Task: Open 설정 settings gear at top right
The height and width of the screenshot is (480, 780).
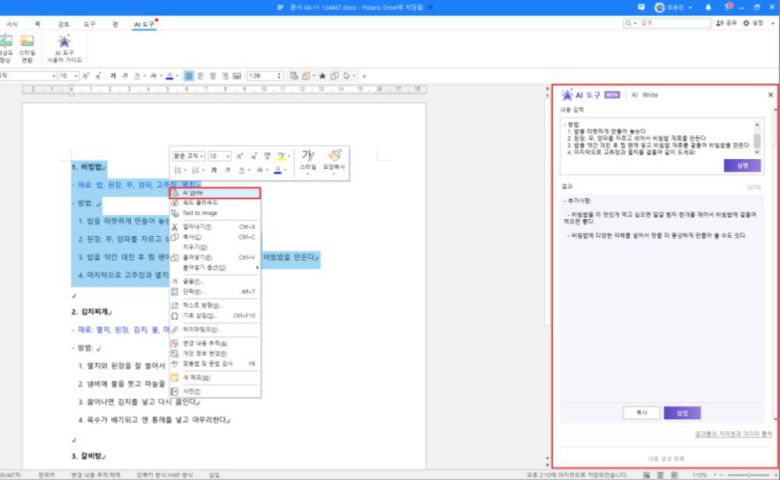Action: pos(753,23)
